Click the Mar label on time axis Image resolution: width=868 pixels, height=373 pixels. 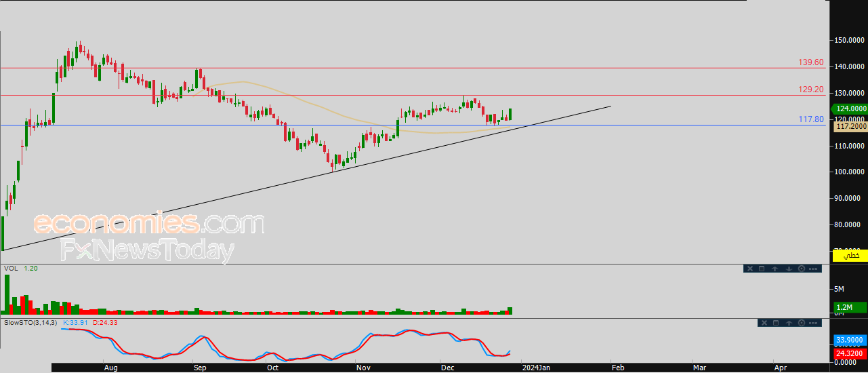click(699, 368)
